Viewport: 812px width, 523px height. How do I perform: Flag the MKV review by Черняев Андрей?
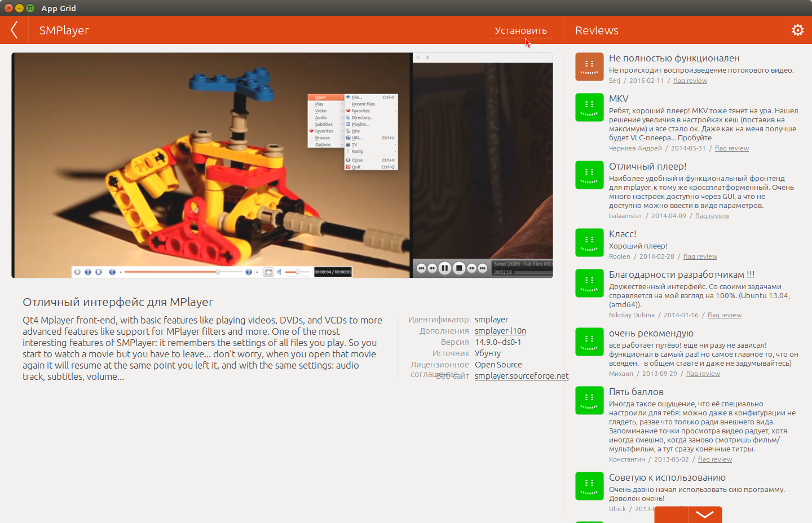coord(731,148)
